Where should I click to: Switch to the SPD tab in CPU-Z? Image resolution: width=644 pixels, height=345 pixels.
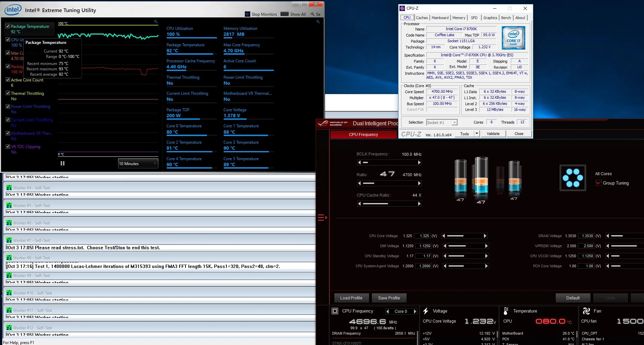pyautogui.click(x=474, y=18)
